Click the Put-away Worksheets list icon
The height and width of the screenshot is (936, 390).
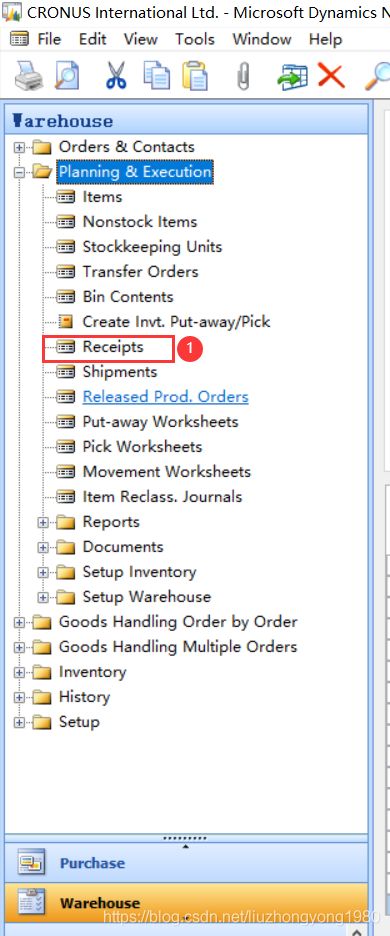pyautogui.click(x=66, y=422)
